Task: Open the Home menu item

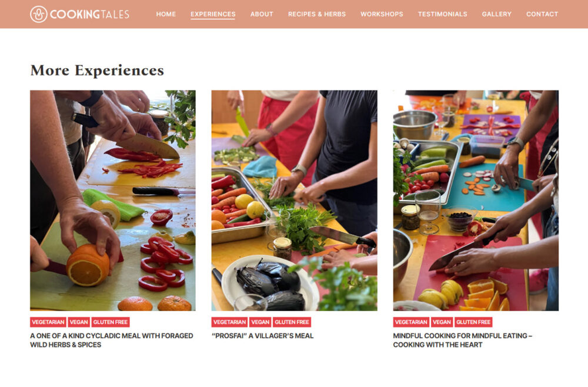Action: pyautogui.click(x=166, y=14)
